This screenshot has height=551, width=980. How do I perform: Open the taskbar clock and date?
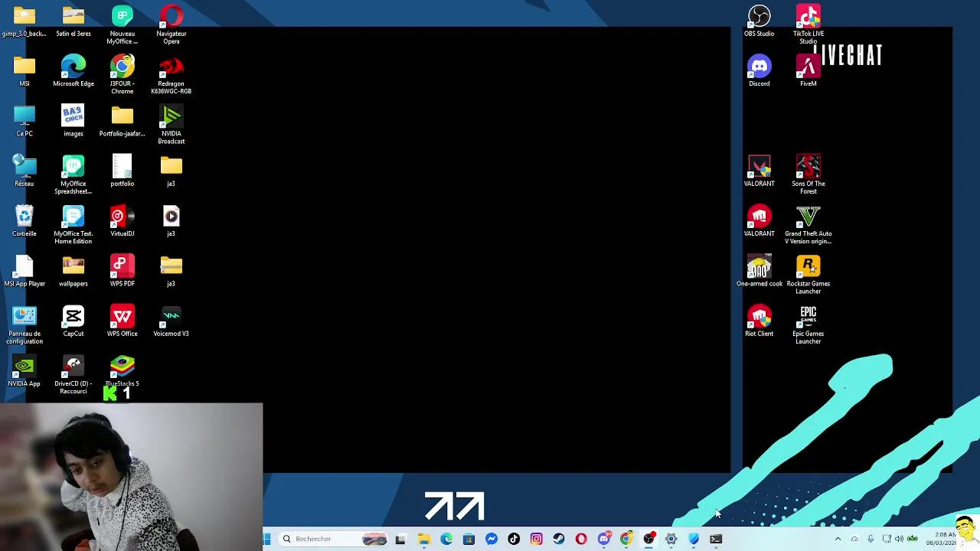pyautogui.click(x=940, y=539)
